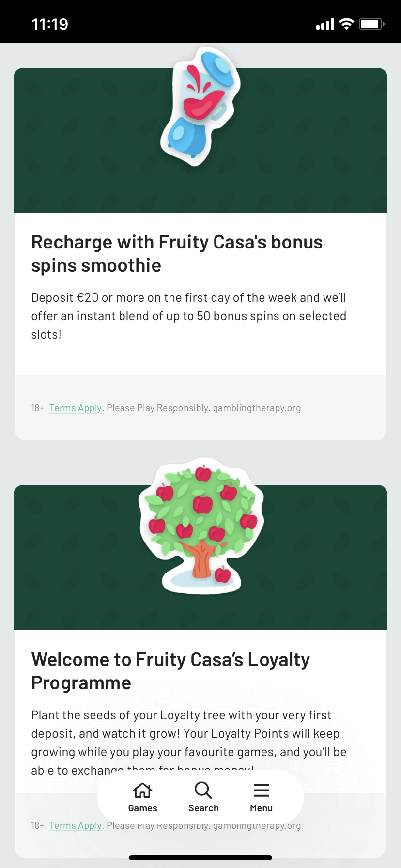Open the 'Recharge with Fruity Casa's bonus spins smoothie' heading
Viewport: 401px width, 868px height.
tap(177, 254)
